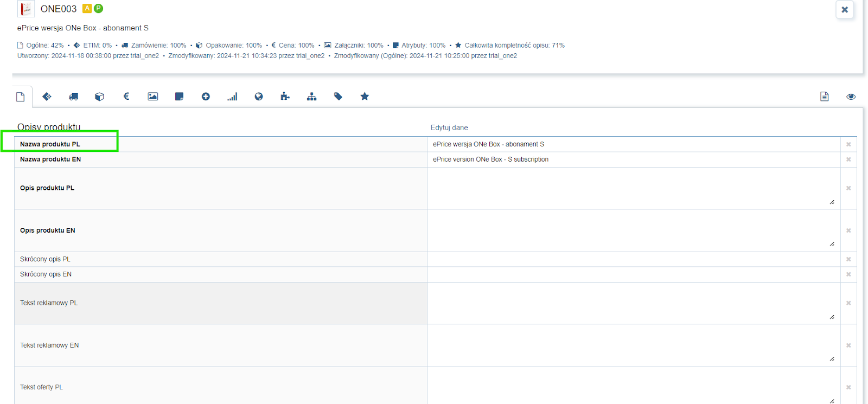
Task: Close the ONE003 product panel
Action: (845, 10)
